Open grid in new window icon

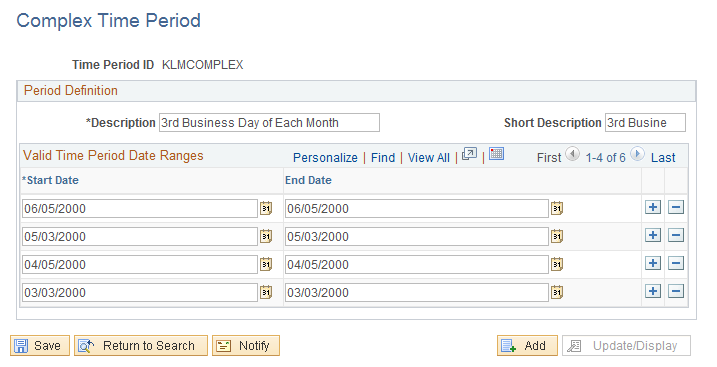tap(470, 154)
